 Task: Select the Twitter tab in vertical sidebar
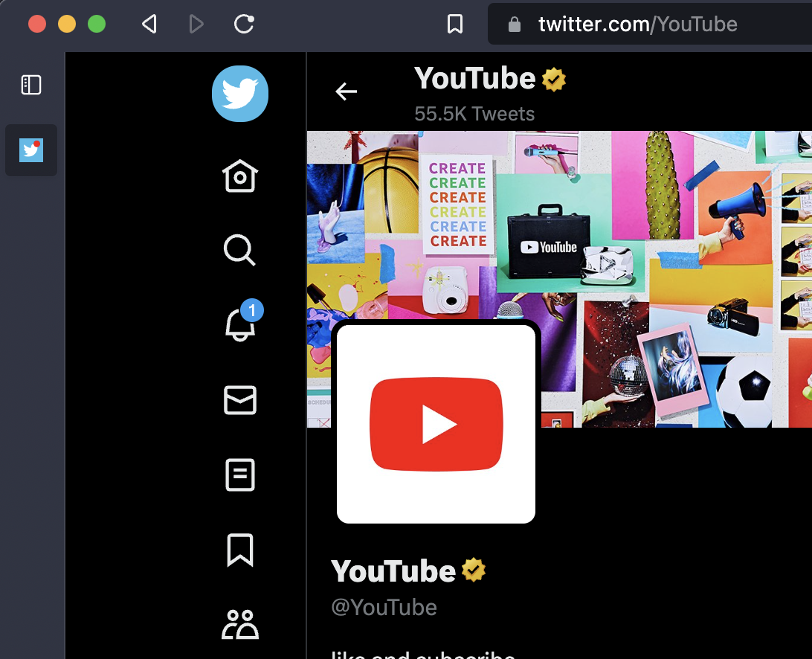(31, 150)
